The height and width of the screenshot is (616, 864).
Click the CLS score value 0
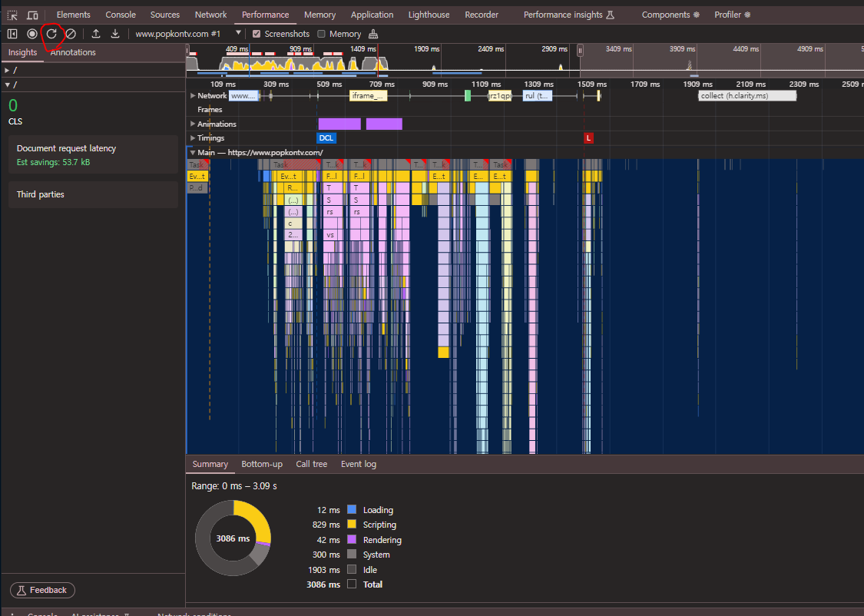coord(13,105)
